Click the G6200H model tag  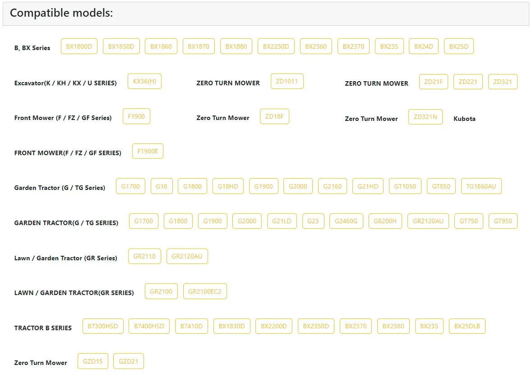tap(385, 221)
